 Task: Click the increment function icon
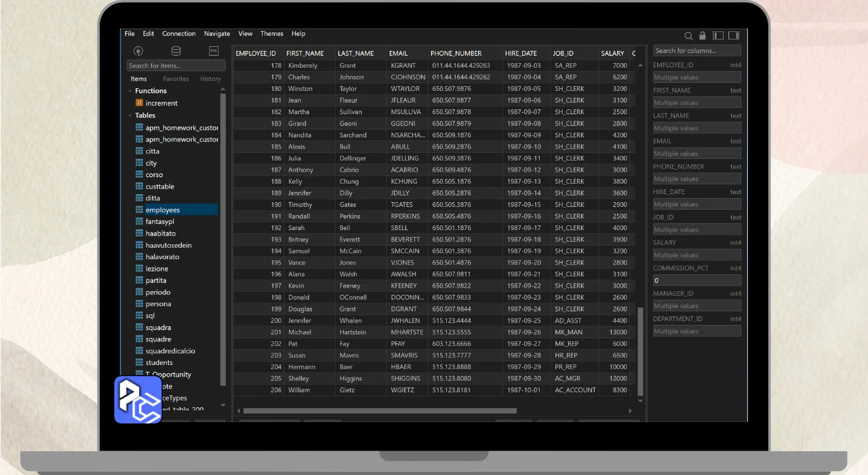tap(139, 103)
